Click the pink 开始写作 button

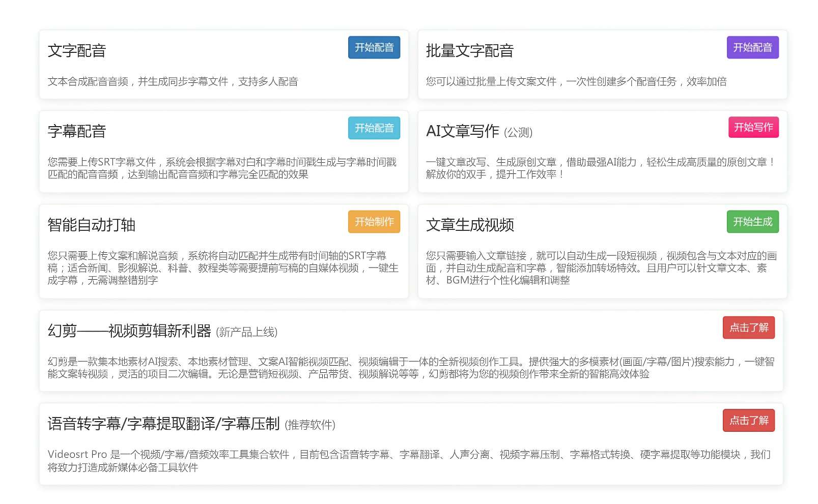(753, 128)
